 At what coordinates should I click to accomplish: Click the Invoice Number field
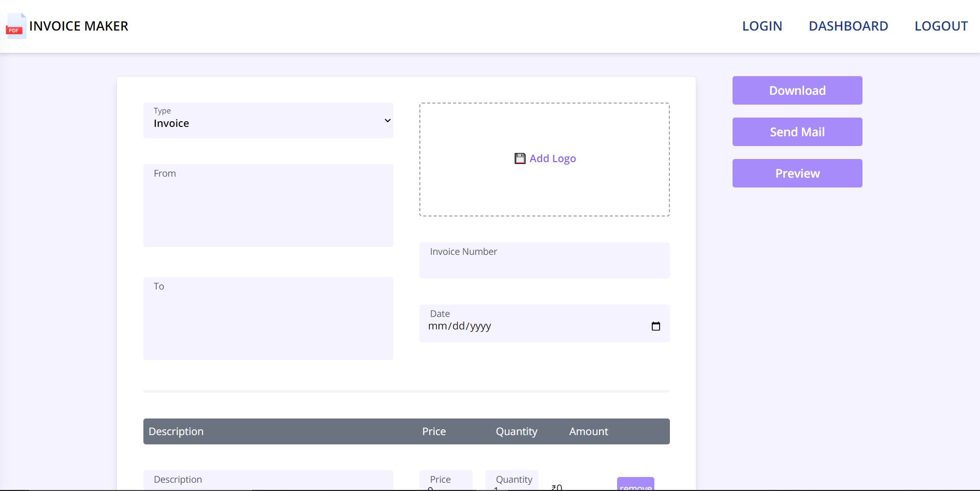click(x=545, y=261)
